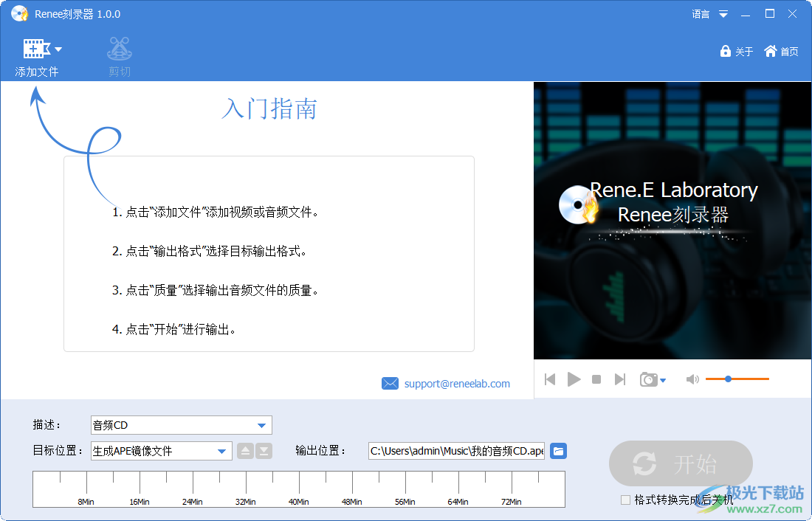
Task: Select the Cut (剪切) scissors tool
Action: click(x=119, y=49)
